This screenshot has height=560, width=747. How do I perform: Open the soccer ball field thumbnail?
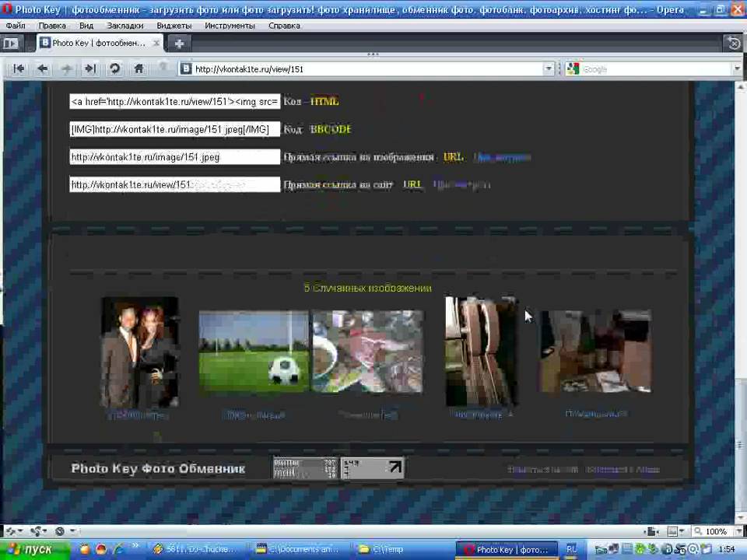[x=254, y=352]
